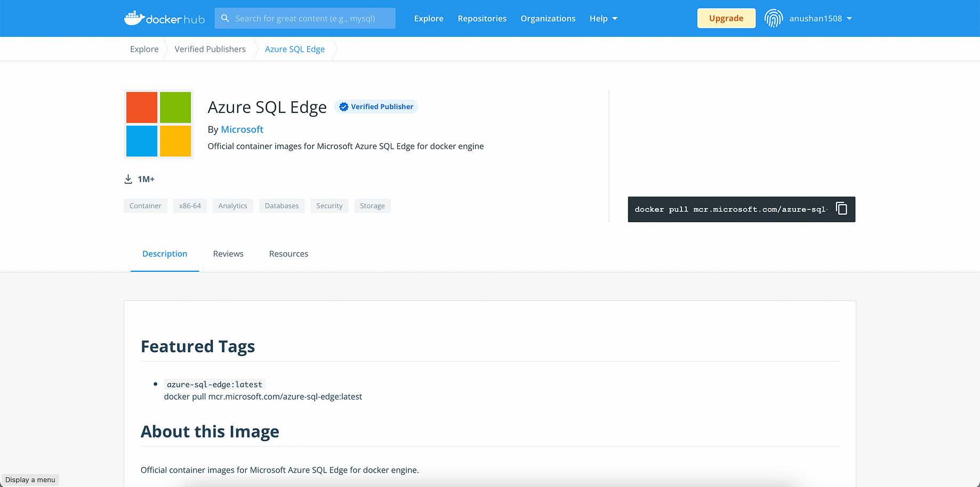Screen dimensions: 980x487
Task: Click the Microsoft logo image
Action: (x=158, y=124)
